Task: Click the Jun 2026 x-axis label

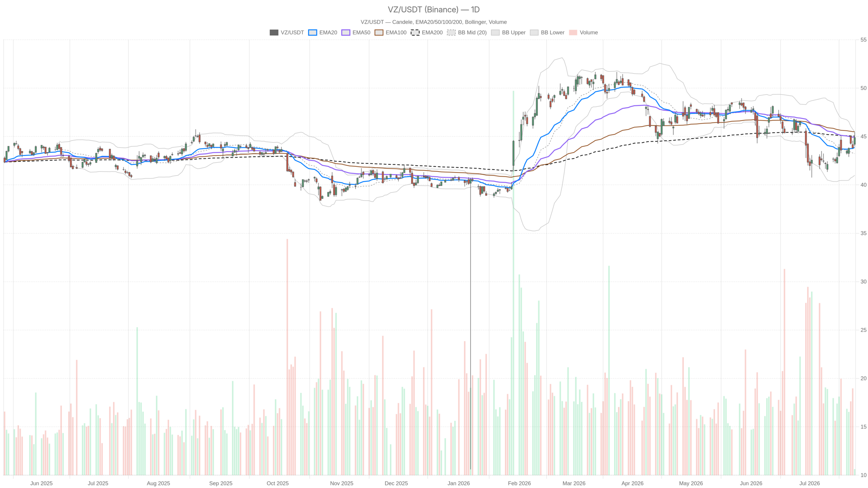Action: point(751,483)
